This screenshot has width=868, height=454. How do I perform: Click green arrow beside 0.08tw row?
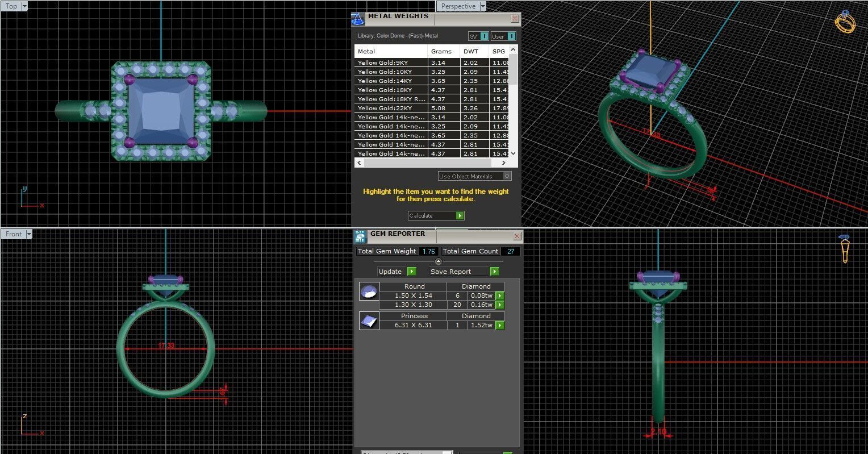tap(500, 296)
